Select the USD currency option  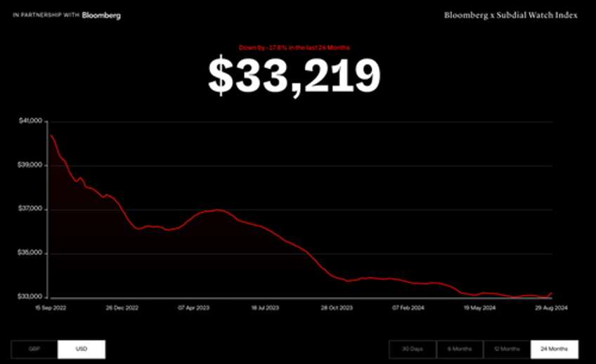click(x=82, y=349)
